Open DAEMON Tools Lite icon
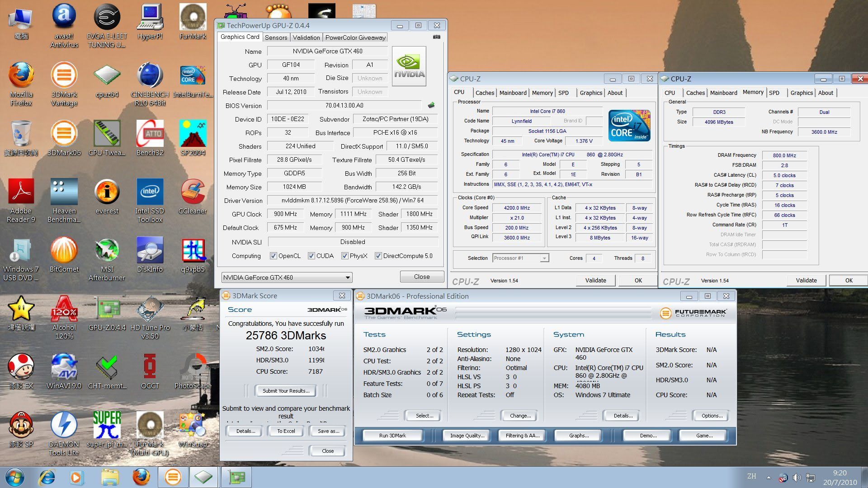The height and width of the screenshot is (488, 868). [x=64, y=434]
